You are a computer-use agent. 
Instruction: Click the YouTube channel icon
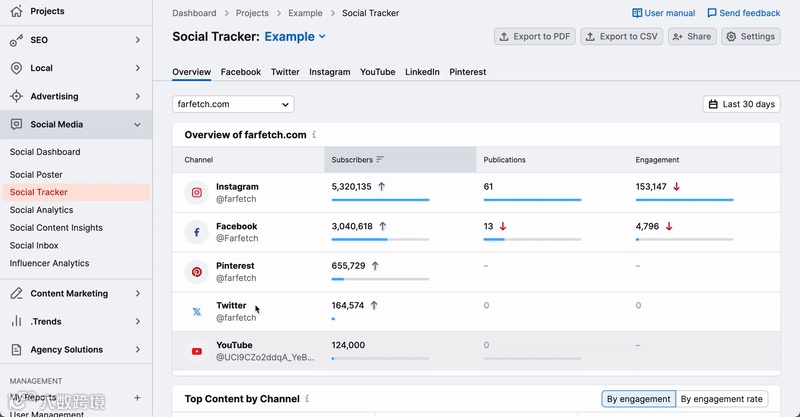click(197, 351)
